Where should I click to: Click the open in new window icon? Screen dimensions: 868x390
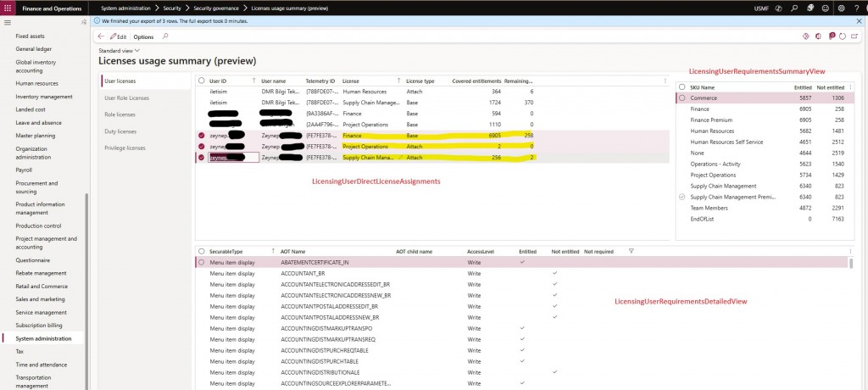(854, 36)
